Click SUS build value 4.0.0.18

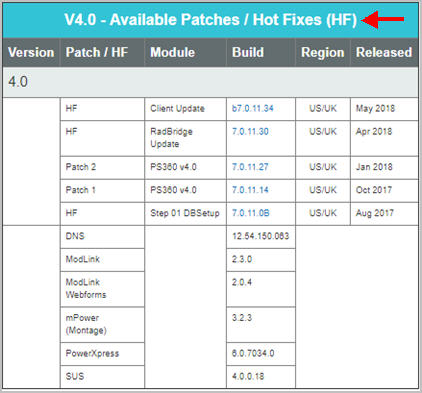pos(248,377)
